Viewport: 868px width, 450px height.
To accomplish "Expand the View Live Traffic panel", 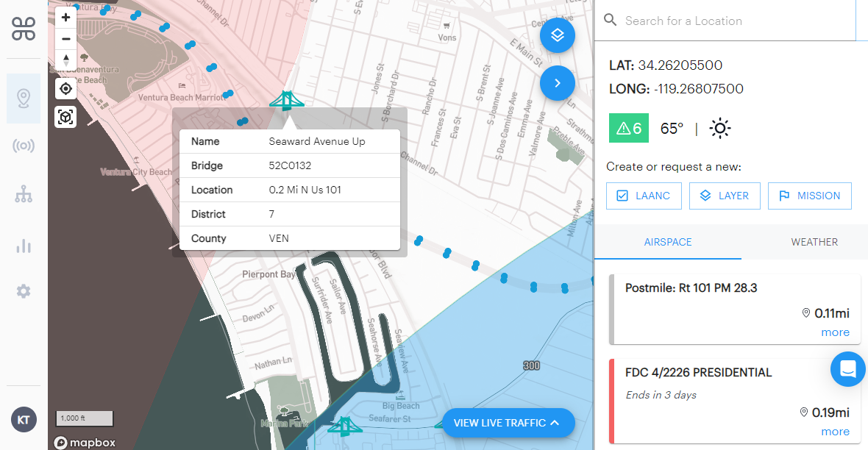I will (x=508, y=423).
